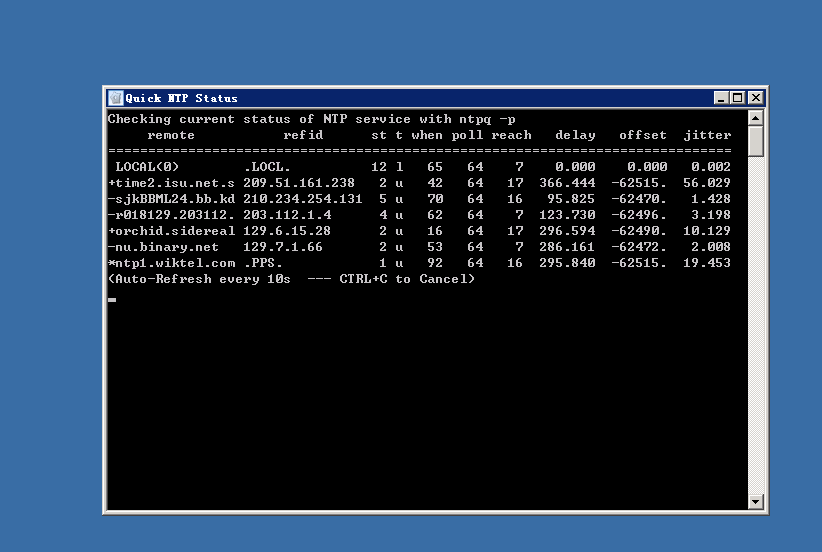Image resolution: width=822 pixels, height=552 pixels.
Task: Click the 129.6.15.28 refid address
Action: [287, 231]
